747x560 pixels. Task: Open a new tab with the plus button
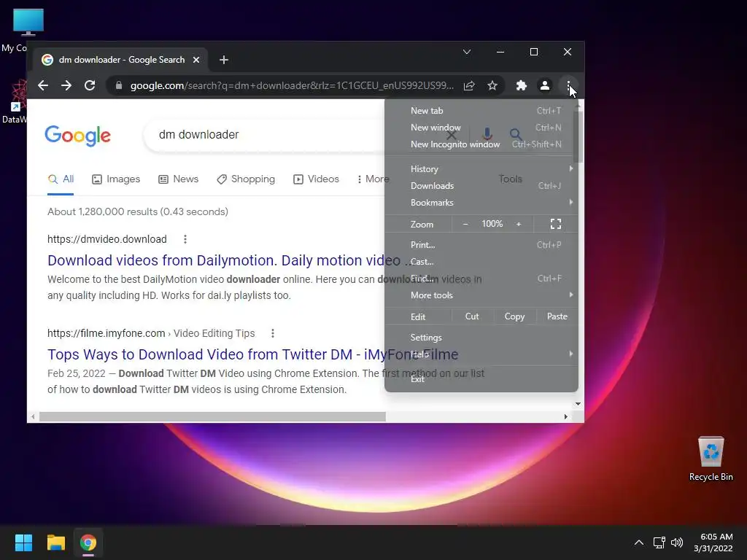pos(224,60)
